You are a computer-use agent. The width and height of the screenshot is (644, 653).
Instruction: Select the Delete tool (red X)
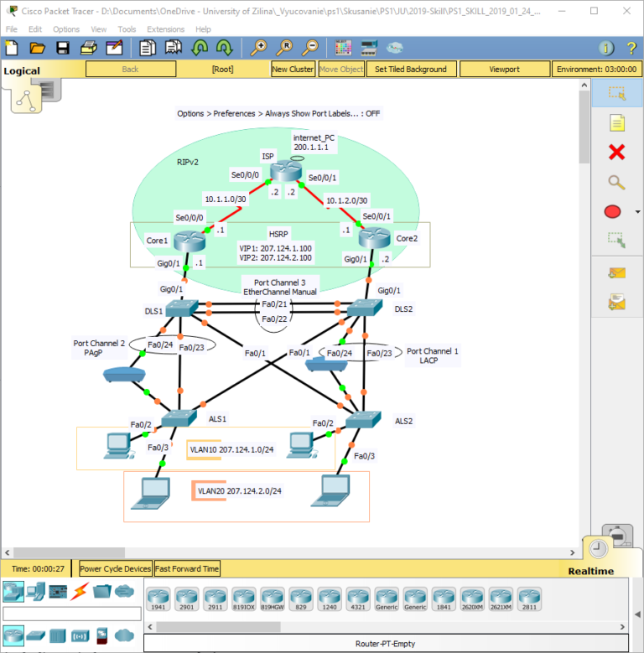[616, 152]
